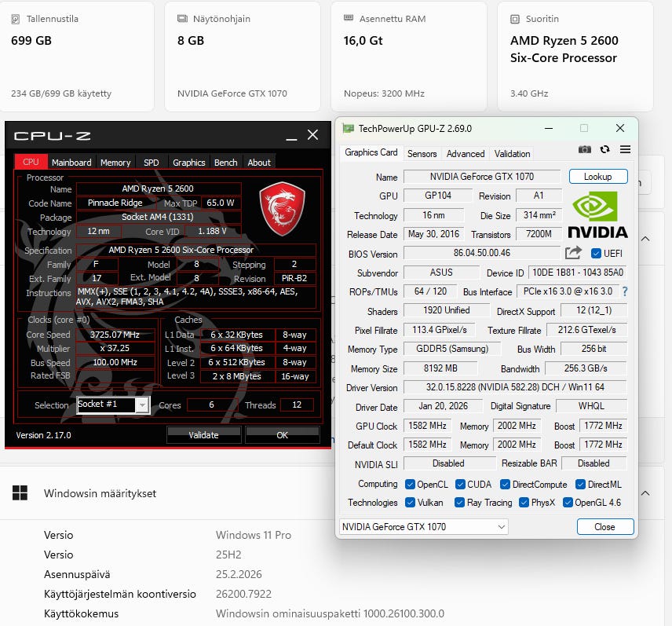Open the Validation tab in GPU-Z

[512, 153]
